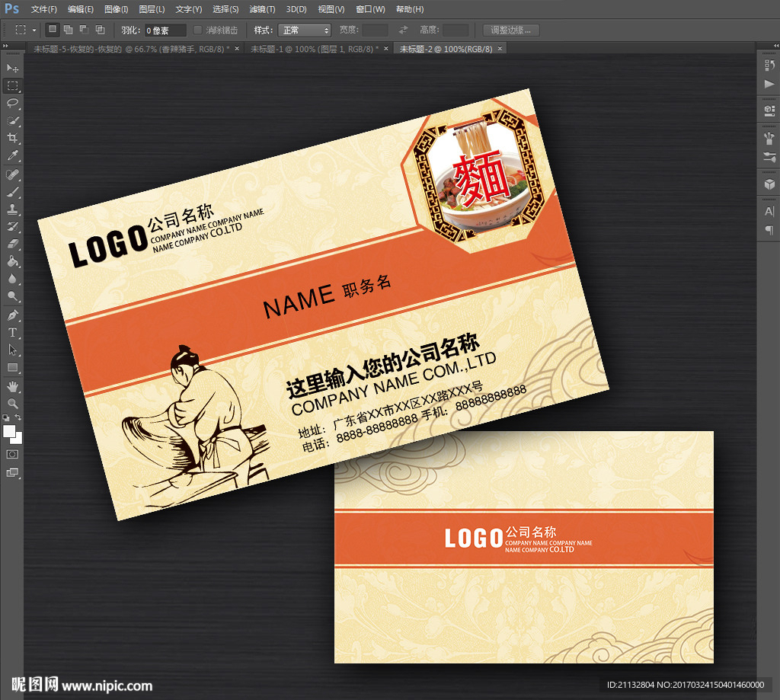Select the Paint Bucket tool
This screenshot has height=700, width=780.
click(12, 261)
